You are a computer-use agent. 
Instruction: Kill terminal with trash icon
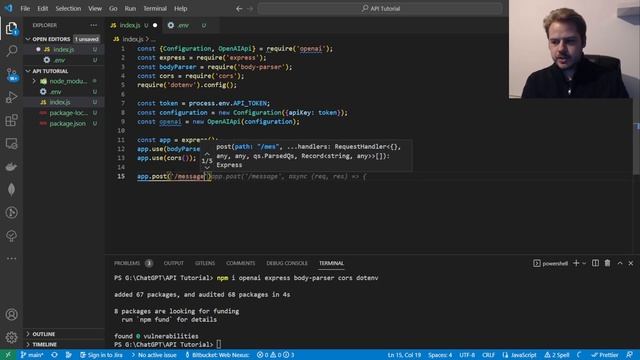click(607, 263)
